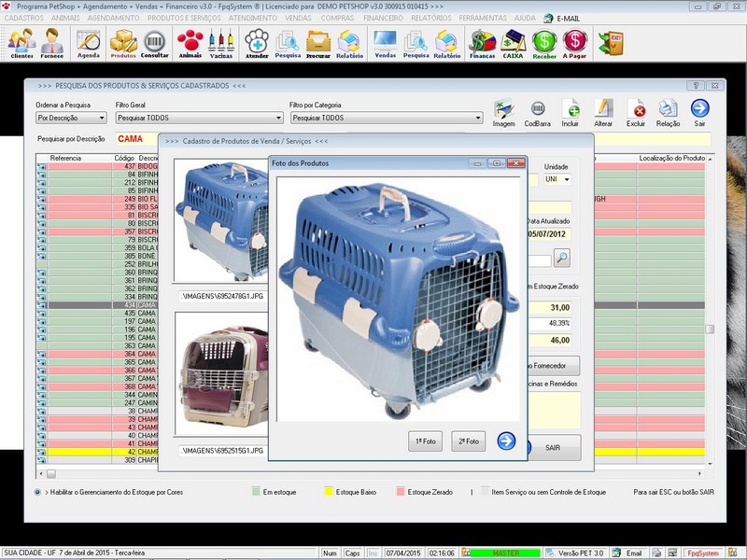Open the Produtos boxes icon
Screen dimensions: 747x560
point(123,44)
